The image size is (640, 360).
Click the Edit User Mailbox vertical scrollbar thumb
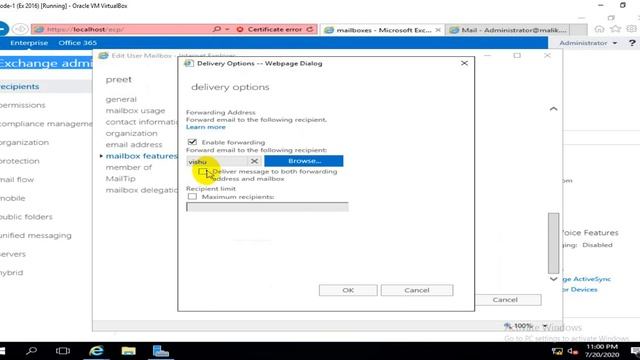[553, 243]
